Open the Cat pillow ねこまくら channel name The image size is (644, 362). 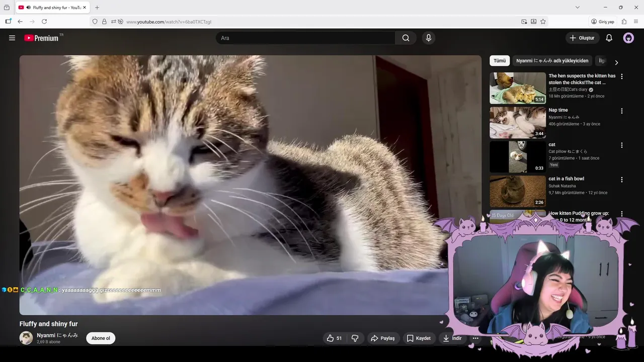(568, 151)
